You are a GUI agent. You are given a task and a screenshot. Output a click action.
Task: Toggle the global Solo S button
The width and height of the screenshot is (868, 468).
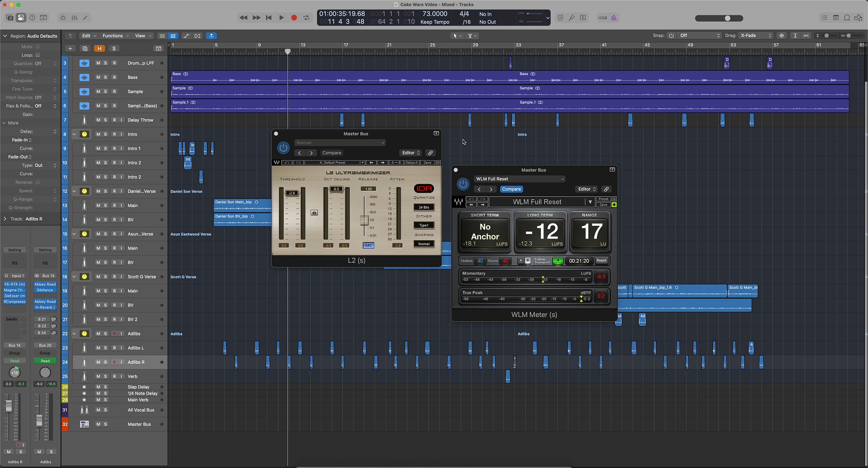click(x=114, y=48)
